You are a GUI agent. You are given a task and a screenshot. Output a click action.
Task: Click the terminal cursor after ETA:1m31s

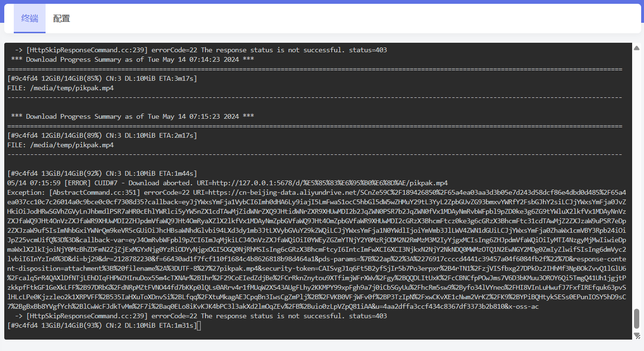point(199,325)
